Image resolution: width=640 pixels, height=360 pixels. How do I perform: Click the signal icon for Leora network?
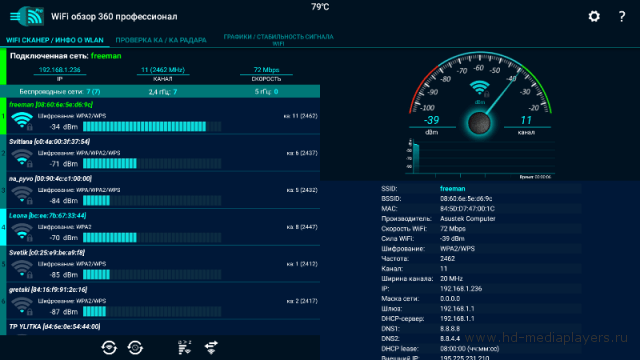[x=22, y=232]
